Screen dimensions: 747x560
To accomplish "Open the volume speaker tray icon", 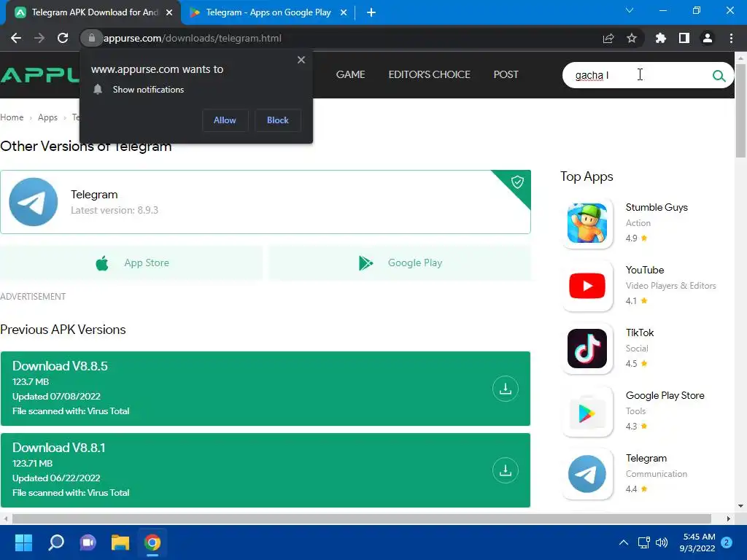I will pos(662,542).
